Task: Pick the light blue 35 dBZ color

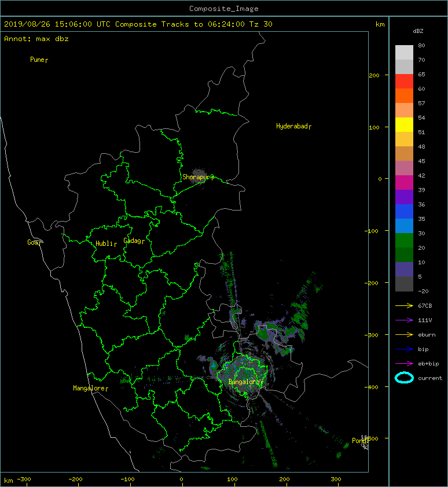Action: [404, 226]
